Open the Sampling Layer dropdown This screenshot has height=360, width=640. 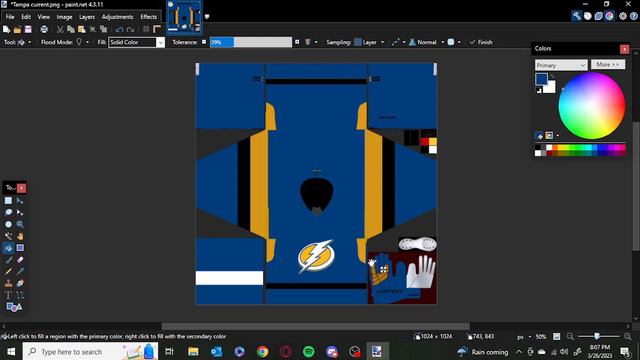pos(369,42)
